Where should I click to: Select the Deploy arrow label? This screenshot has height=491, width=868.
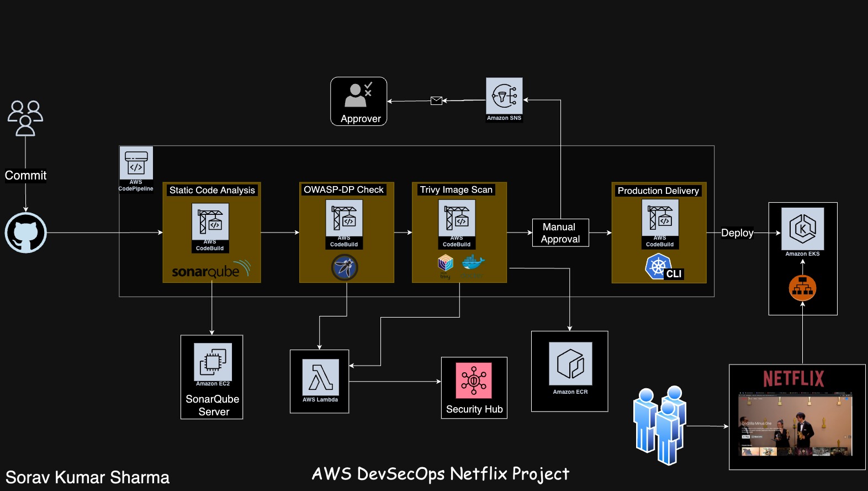click(737, 233)
